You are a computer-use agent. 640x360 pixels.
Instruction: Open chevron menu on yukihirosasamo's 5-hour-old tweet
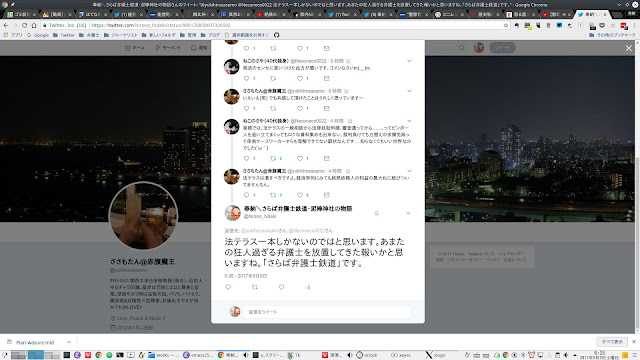(409, 91)
